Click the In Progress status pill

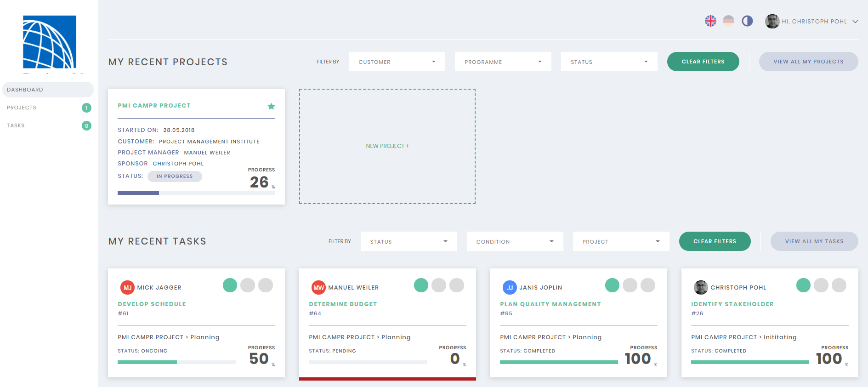[175, 176]
